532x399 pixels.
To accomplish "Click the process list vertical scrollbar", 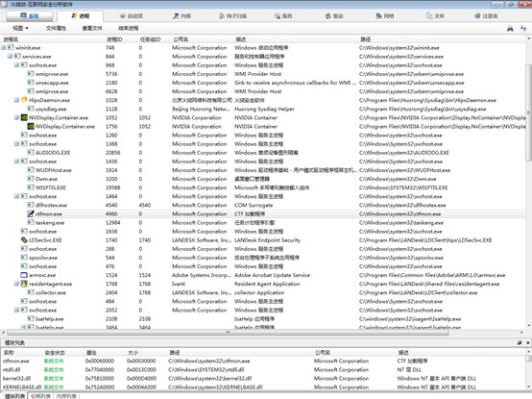I will click(528, 112).
